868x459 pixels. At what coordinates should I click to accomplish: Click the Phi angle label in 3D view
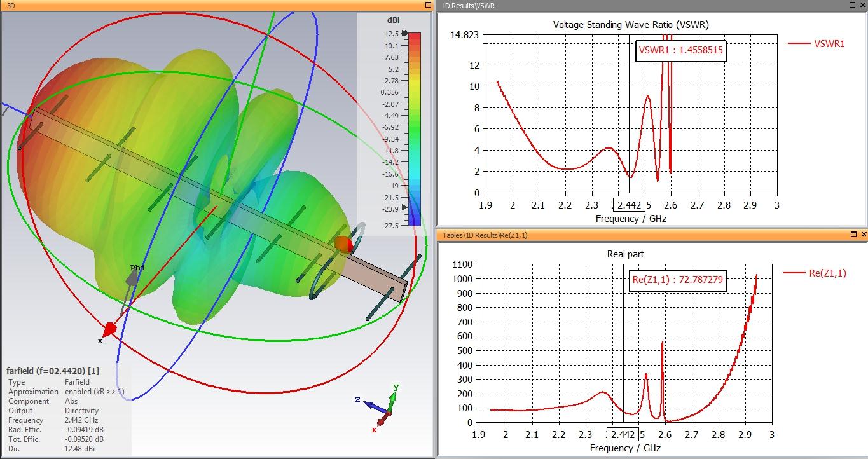[137, 268]
